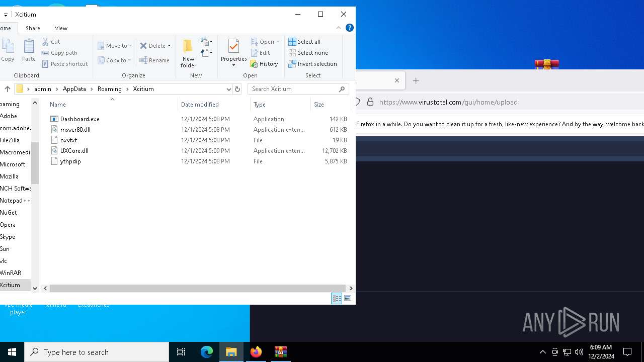Click the taskbar search box
644x362 pixels.
[x=97, y=352]
